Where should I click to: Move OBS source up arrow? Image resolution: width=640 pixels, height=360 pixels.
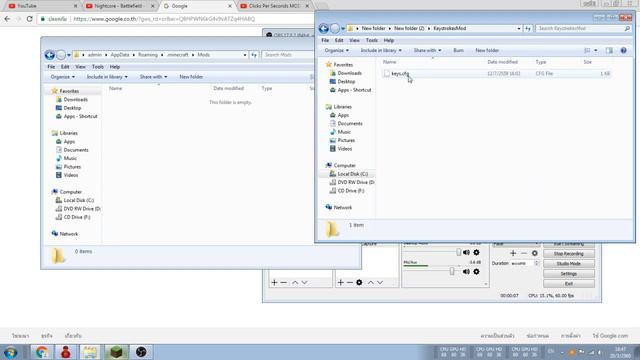[x=371, y=282]
